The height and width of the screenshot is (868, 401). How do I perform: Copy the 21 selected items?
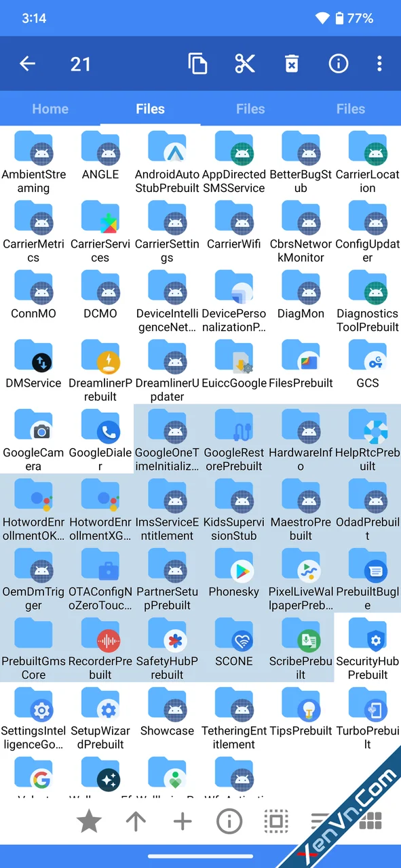point(197,64)
